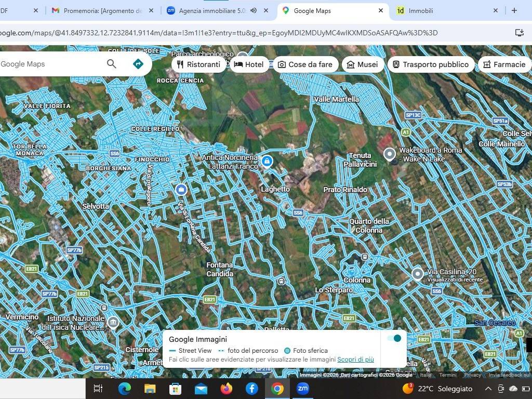Click the train station icon near Colonna
Viewport: 532px width, 399px height.
[365, 257]
